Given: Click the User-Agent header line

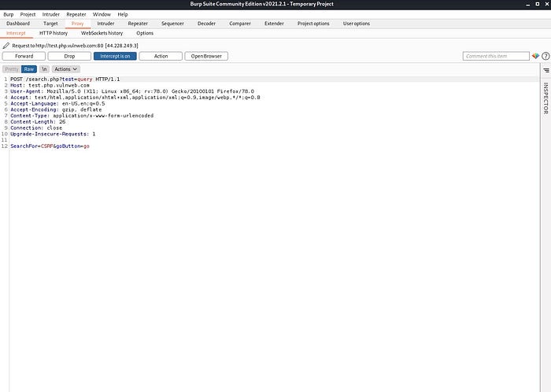Looking at the screenshot, I should [x=132, y=91].
